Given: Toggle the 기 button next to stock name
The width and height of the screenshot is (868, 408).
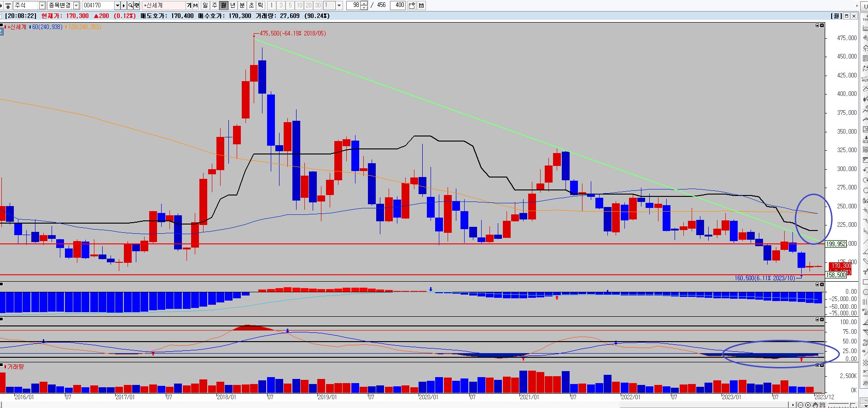Looking at the screenshot, I should pos(189,5).
